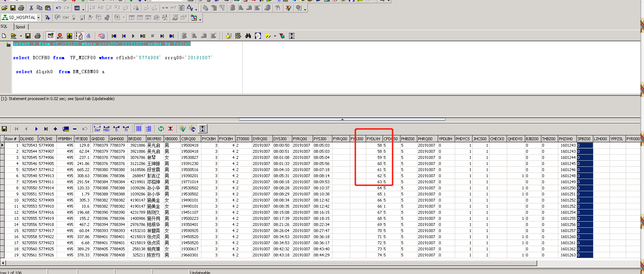Switch to the Spool tab
The width and height of the screenshot is (644, 274).
[x=20, y=27]
